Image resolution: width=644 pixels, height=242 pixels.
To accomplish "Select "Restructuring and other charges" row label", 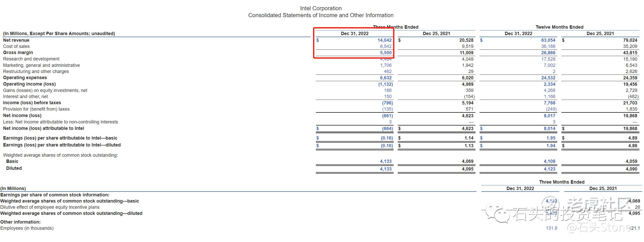I will point(36,71).
